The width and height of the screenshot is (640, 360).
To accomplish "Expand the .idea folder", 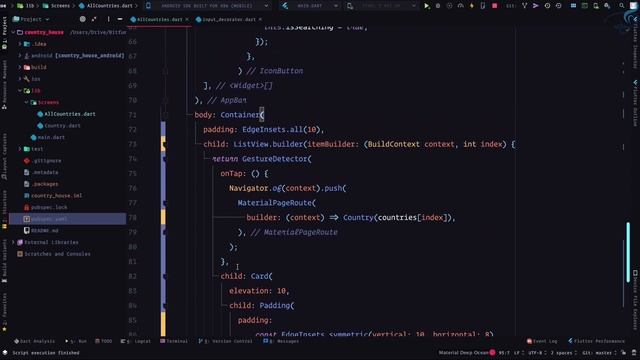I will pyautogui.click(x=20, y=44).
